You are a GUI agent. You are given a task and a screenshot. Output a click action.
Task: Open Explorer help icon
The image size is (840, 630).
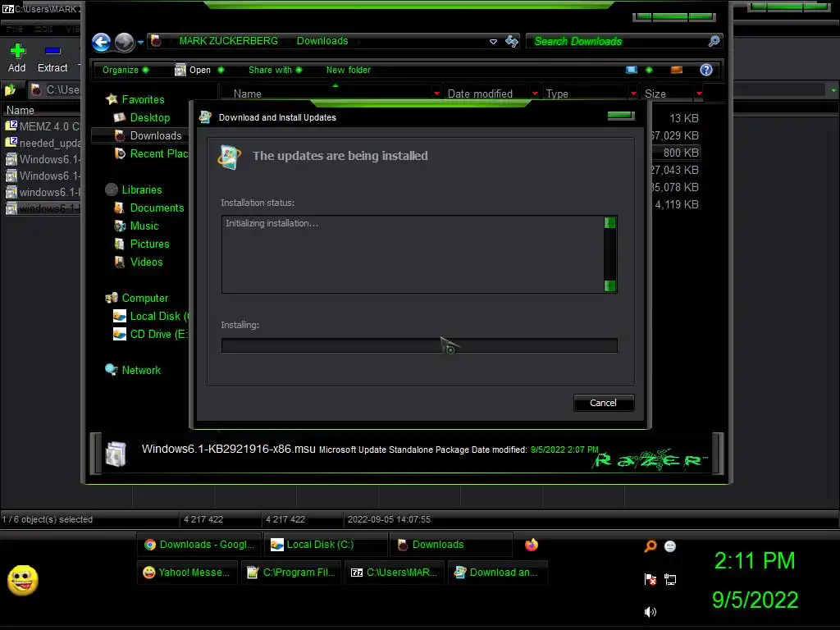click(x=706, y=71)
